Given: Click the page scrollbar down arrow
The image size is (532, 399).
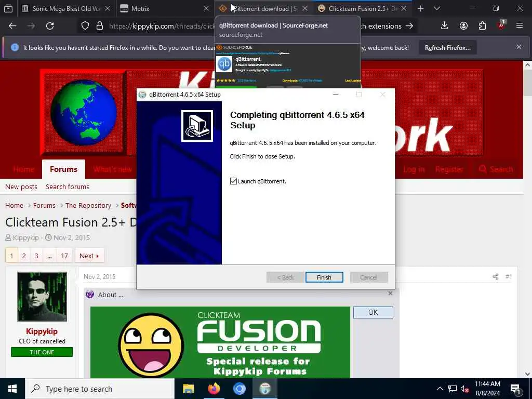Looking at the screenshot, I should point(527,374).
